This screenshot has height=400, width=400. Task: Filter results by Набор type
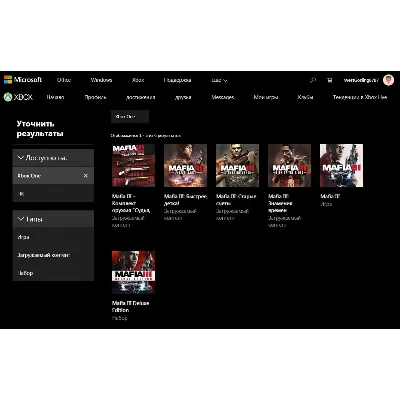(53, 273)
